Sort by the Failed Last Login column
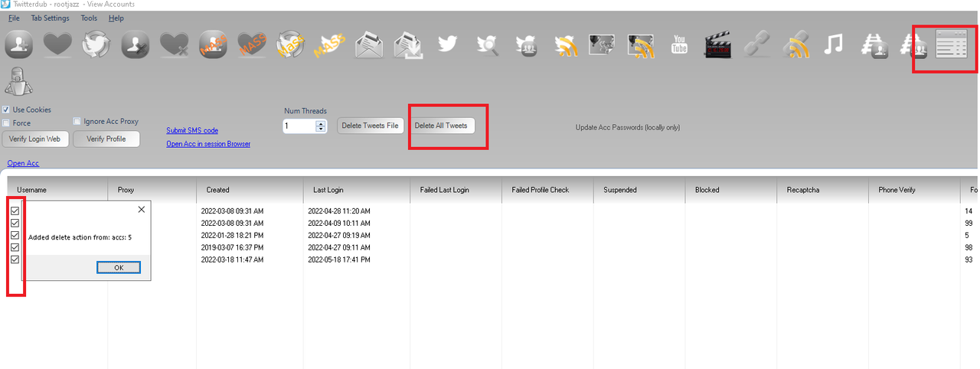 coord(456,190)
